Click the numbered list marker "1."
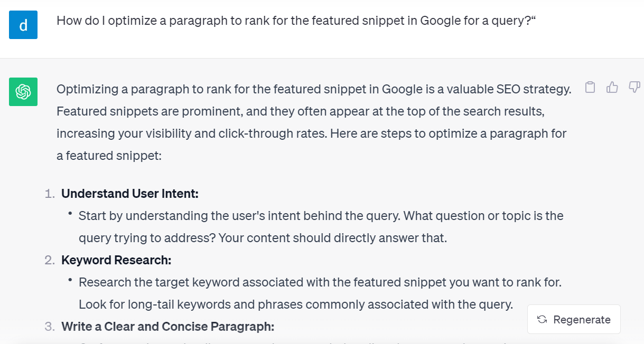The height and width of the screenshot is (344, 644). pyautogui.click(x=50, y=194)
